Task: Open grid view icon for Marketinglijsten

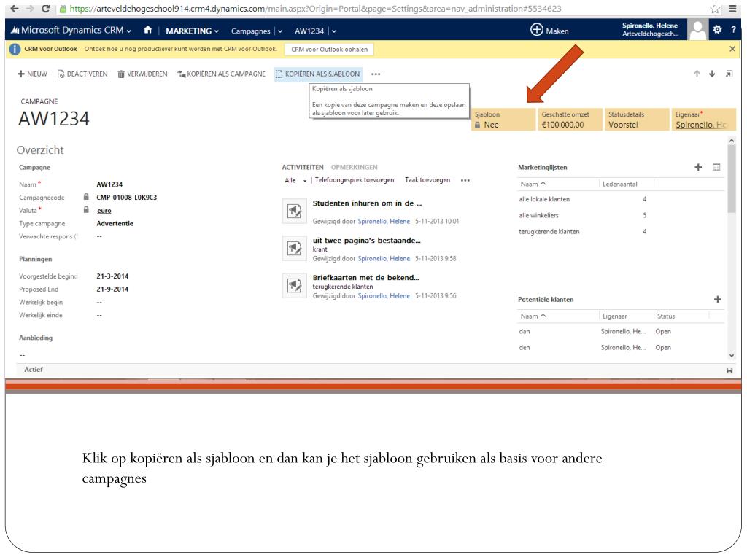Action: tap(716, 168)
